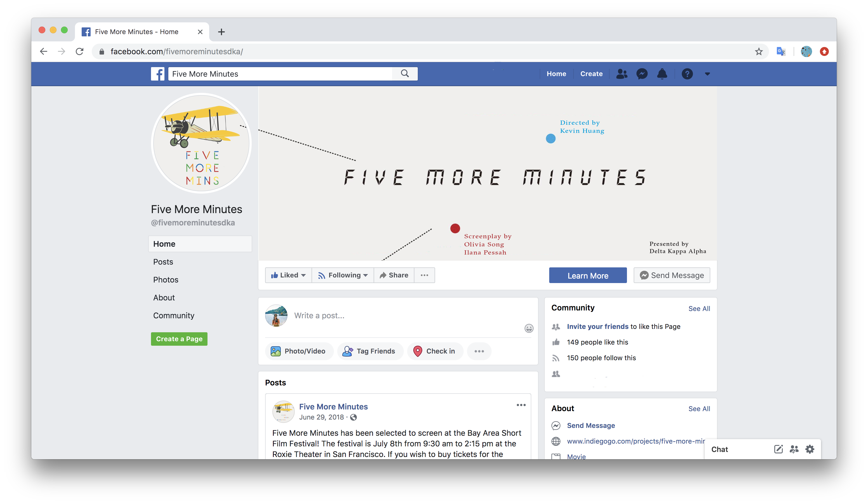
Task: Open a new browser tab
Action: click(x=221, y=32)
